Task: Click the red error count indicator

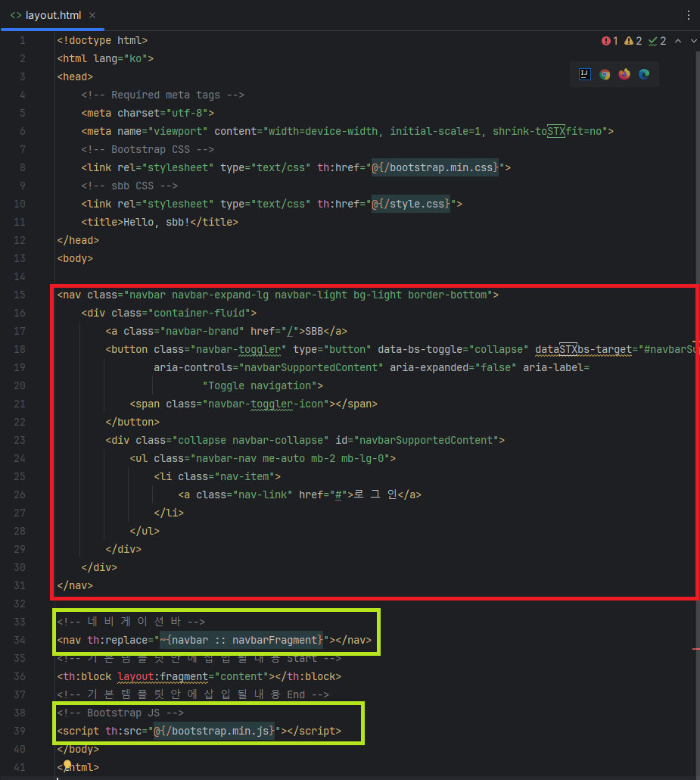Action: point(609,41)
